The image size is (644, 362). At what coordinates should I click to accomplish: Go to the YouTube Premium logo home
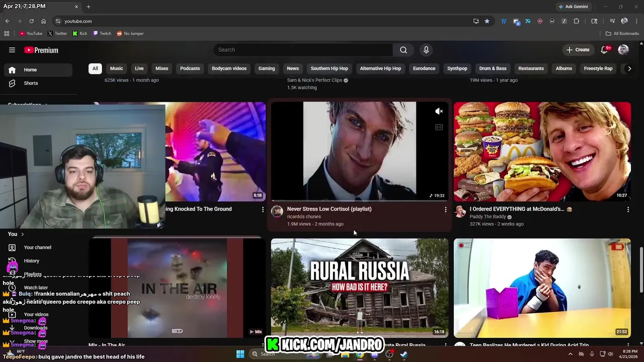pyautogui.click(x=41, y=50)
